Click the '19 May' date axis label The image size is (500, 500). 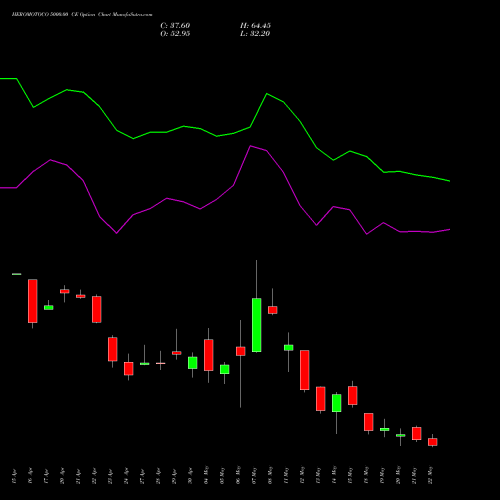[x=382, y=475]
